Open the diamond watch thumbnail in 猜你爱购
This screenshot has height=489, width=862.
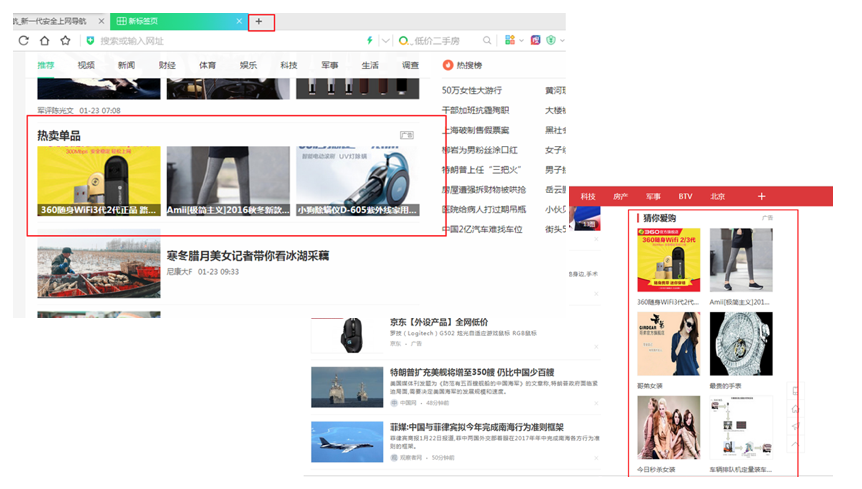(740, 343)
